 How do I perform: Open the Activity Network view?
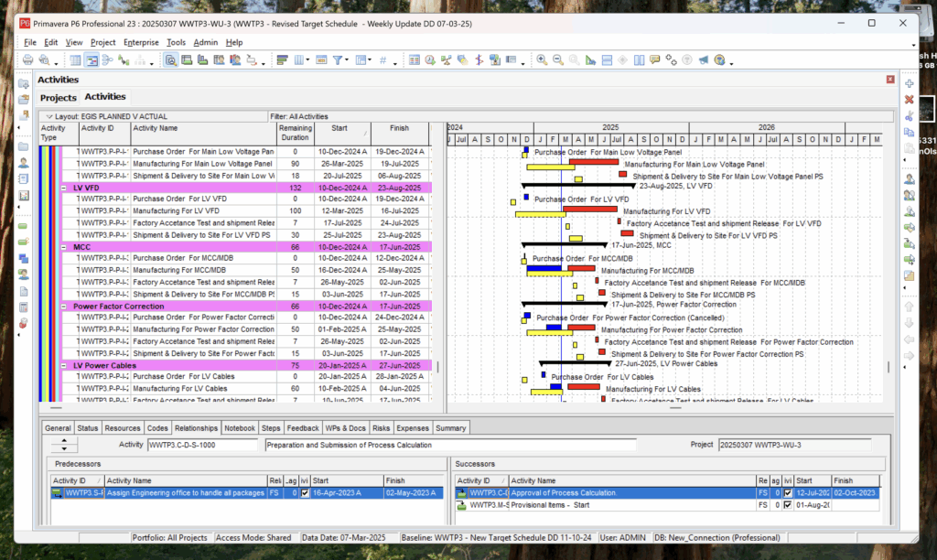point(108,59)
